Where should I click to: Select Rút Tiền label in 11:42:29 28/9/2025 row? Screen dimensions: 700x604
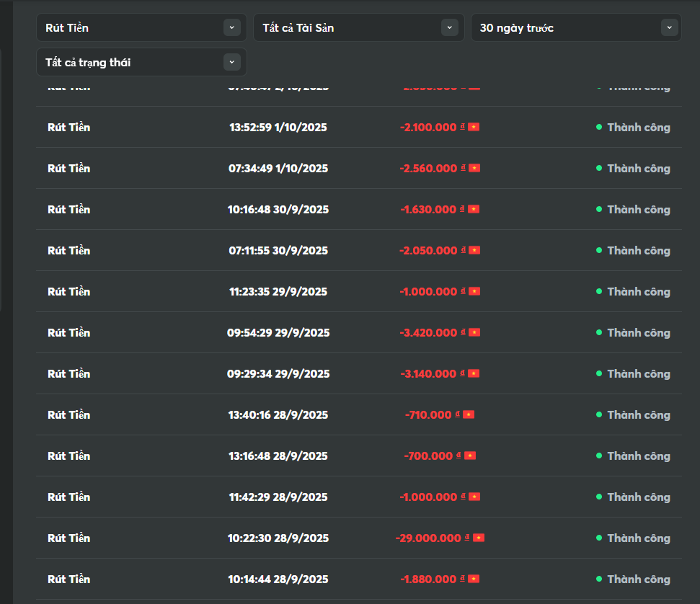point(69,497)
